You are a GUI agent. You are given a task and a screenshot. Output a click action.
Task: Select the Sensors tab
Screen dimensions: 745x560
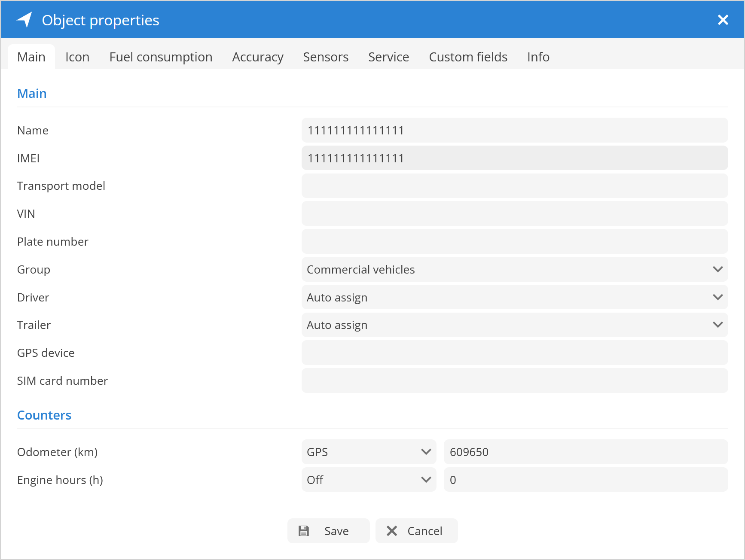point(326,57)
